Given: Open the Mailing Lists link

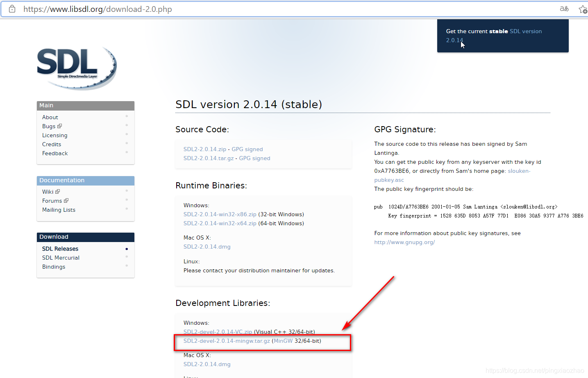Looking at the screenshot, I should pyautogui.click(x=59, y=210).
